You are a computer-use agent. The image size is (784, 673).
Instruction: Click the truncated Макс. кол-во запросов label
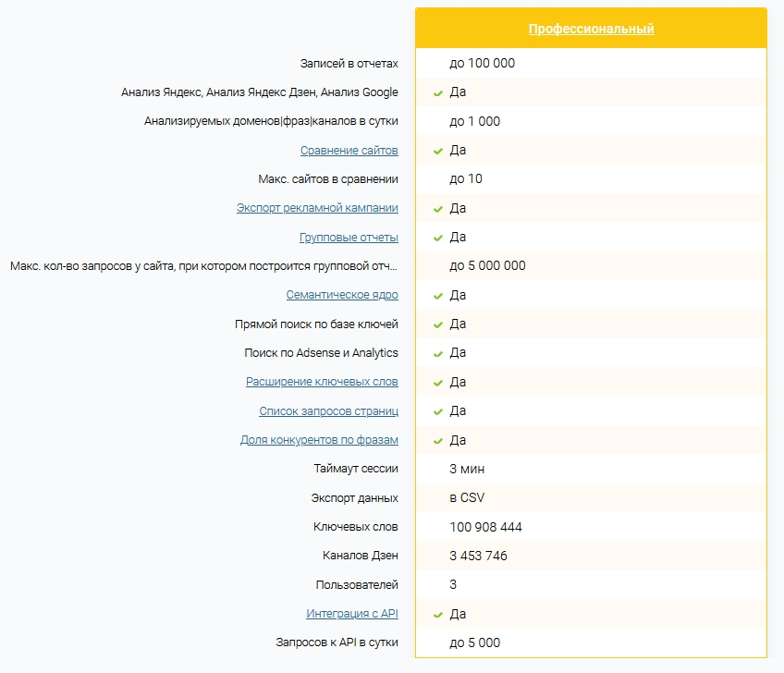(x=204, y=266)
